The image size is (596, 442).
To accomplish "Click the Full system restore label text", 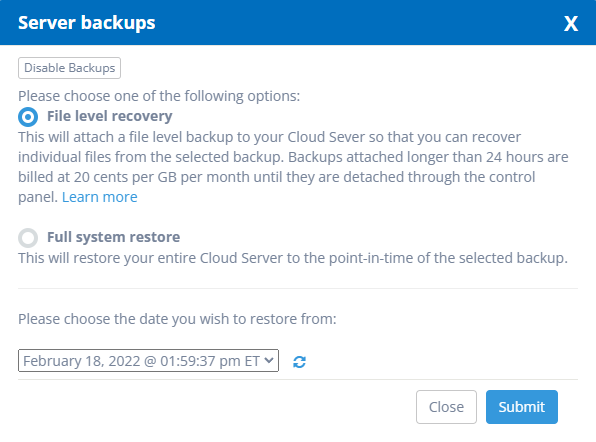I will pos(113,237).
